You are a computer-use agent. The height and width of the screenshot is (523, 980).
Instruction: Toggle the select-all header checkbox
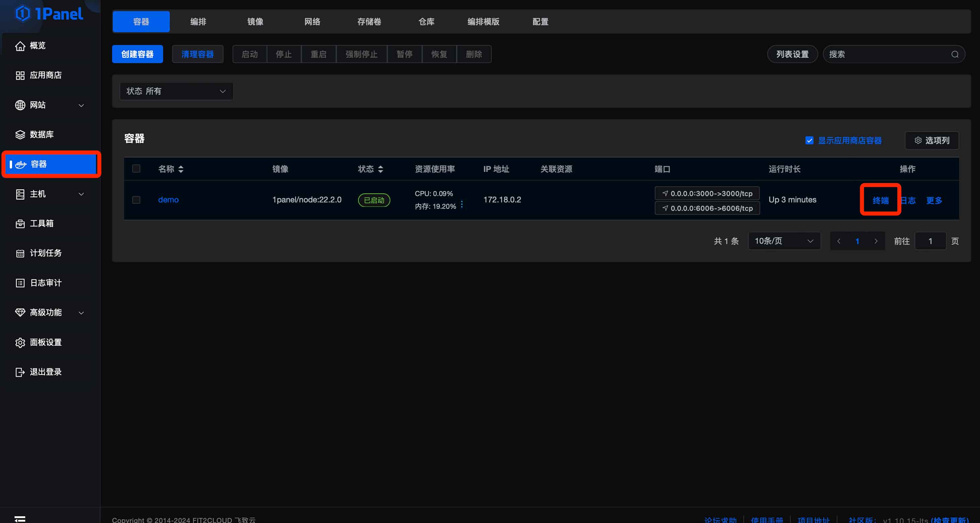(136, 169)
